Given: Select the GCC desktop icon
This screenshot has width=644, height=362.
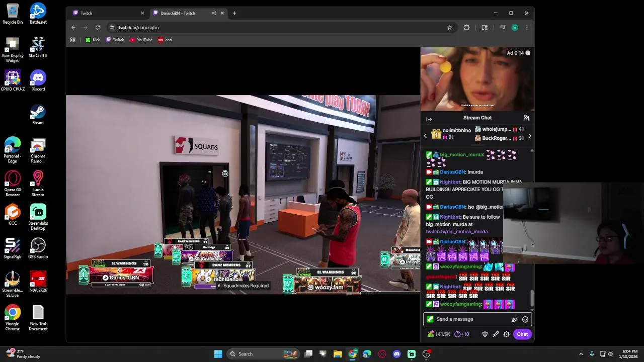Looking at the screenshot, I should (13, 215).
